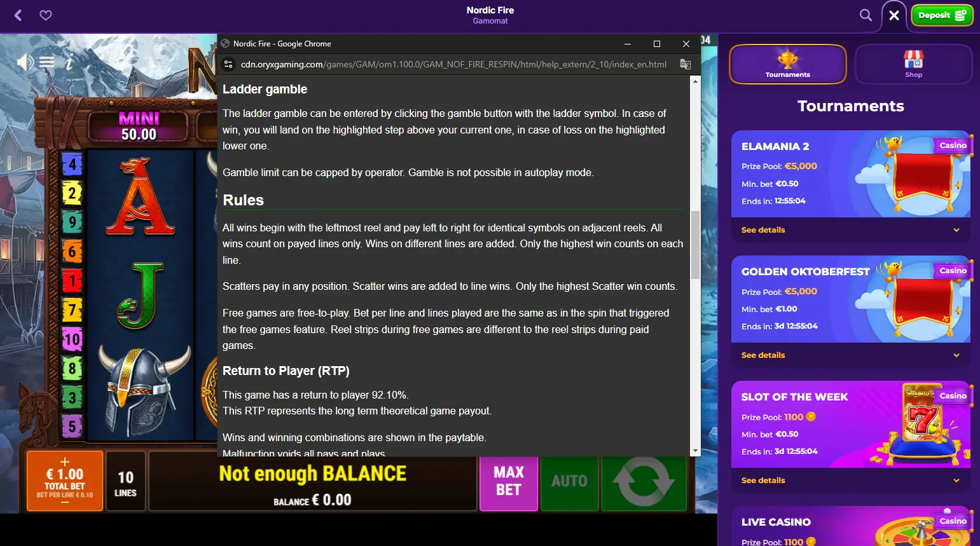This screenshot has height=546, width=980.
Task: Select payline number 10 marker
Action: [72, 339]
